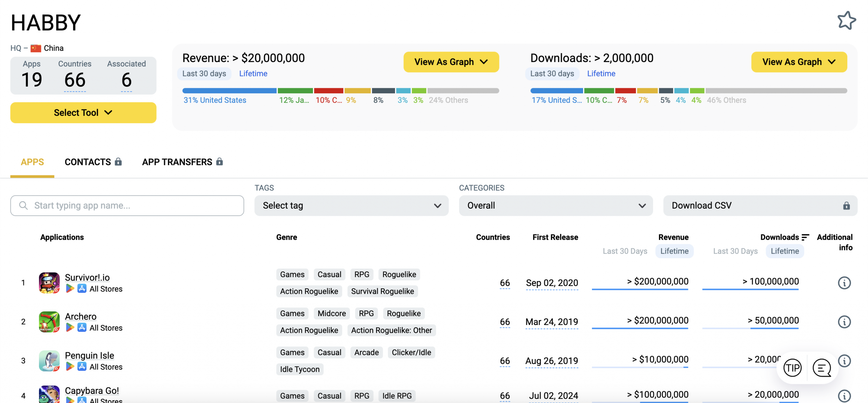Open info icon for Penguin Isle row

pos(844,361)
